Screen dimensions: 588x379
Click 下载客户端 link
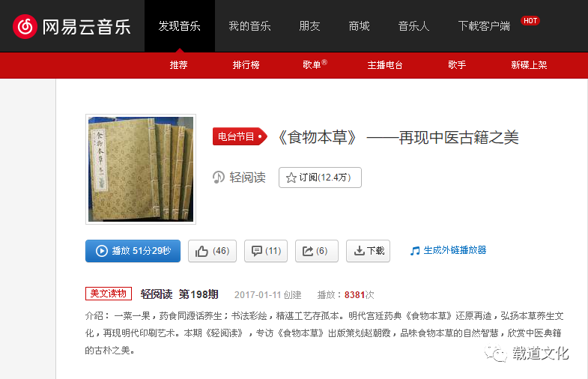[x=484, y=26]
